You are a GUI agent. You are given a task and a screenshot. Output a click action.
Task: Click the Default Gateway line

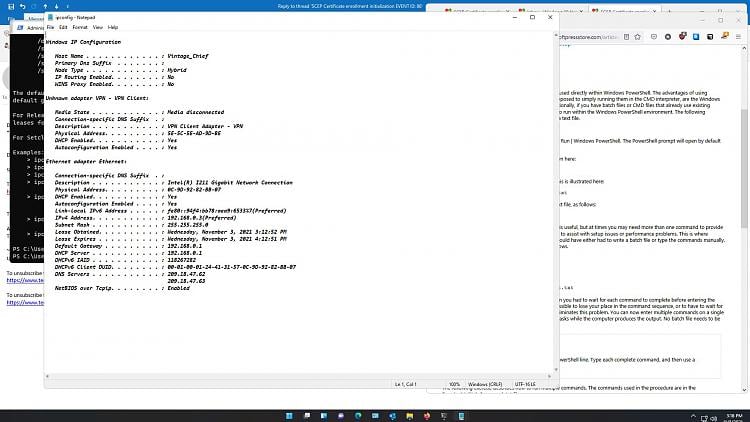click(x=128, y=246)
